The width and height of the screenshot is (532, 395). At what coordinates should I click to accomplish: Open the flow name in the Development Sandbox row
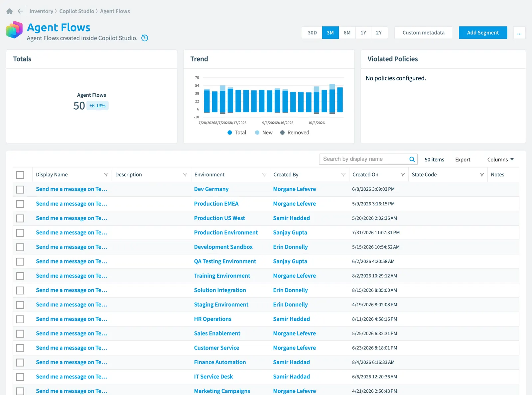pyautogui.click(x=71, y=247)
